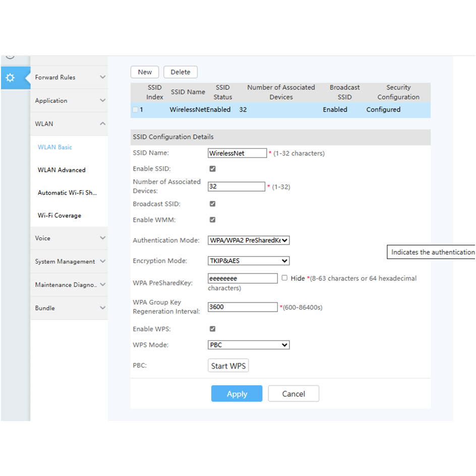476x476 pixels.
Task: Toggle the Enable SSID checkbox
Action: [x=212, y=169]
